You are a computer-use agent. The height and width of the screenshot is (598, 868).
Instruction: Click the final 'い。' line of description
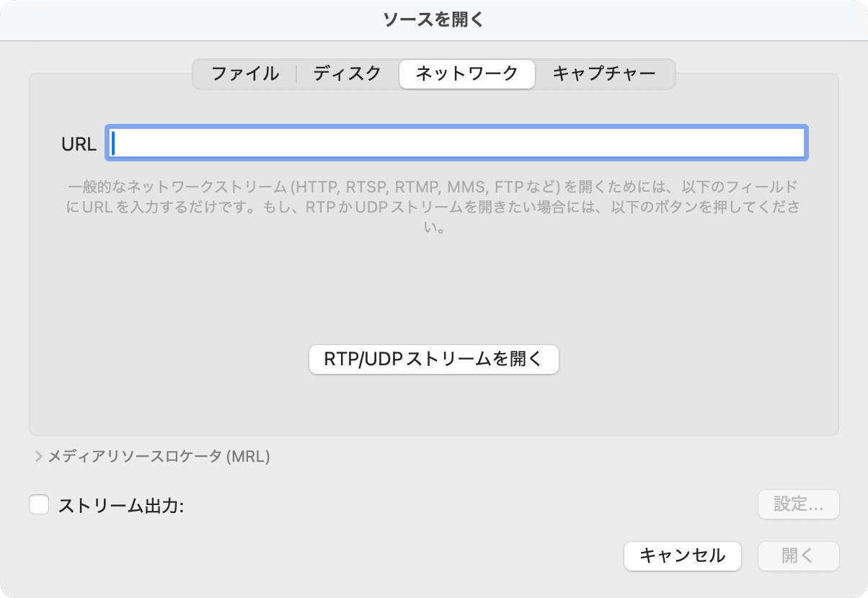tap(433, 229)
